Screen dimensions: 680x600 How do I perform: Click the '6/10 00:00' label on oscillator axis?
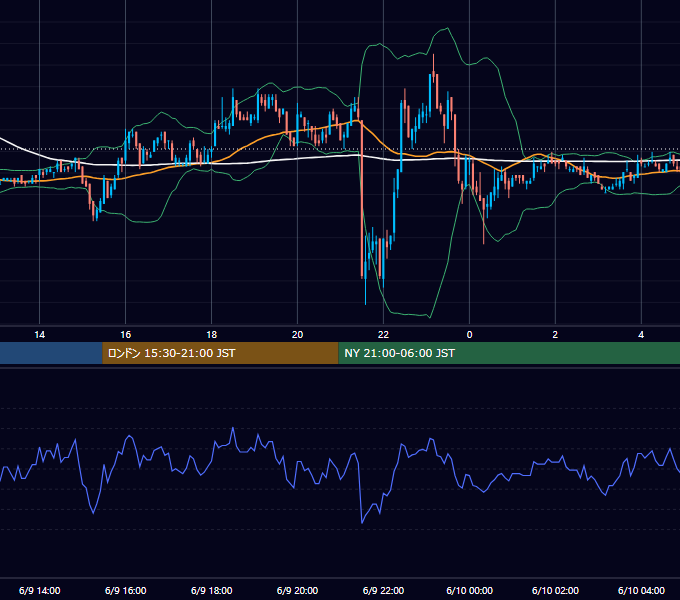[x=469, y=590]
